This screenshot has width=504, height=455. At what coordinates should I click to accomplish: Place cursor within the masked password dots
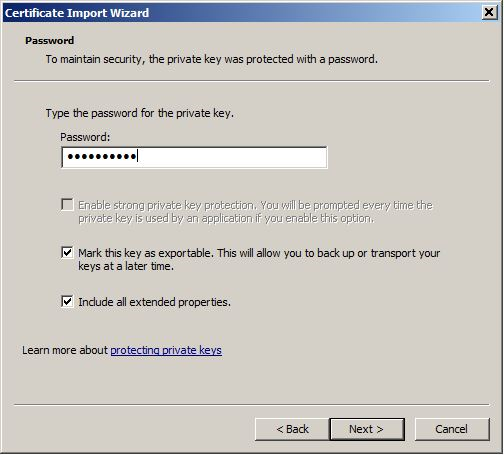102,156
